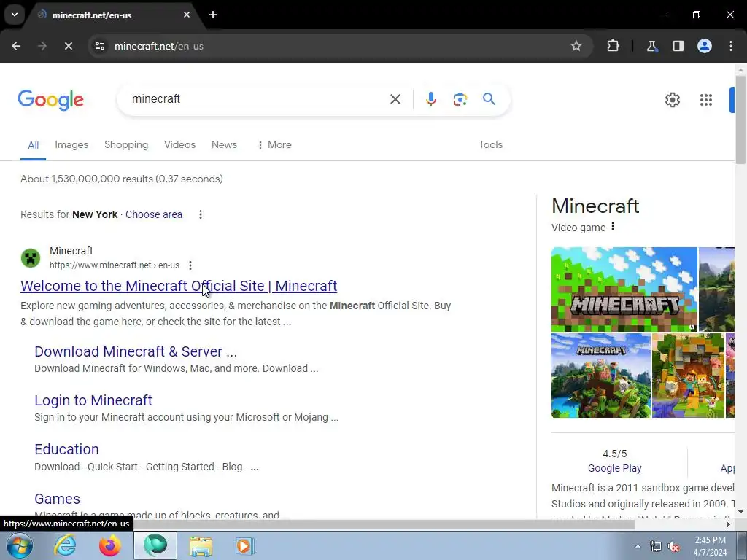Open the Minecraft cave characters thumbnail
The image size is (747, 560).
point(688,376)
